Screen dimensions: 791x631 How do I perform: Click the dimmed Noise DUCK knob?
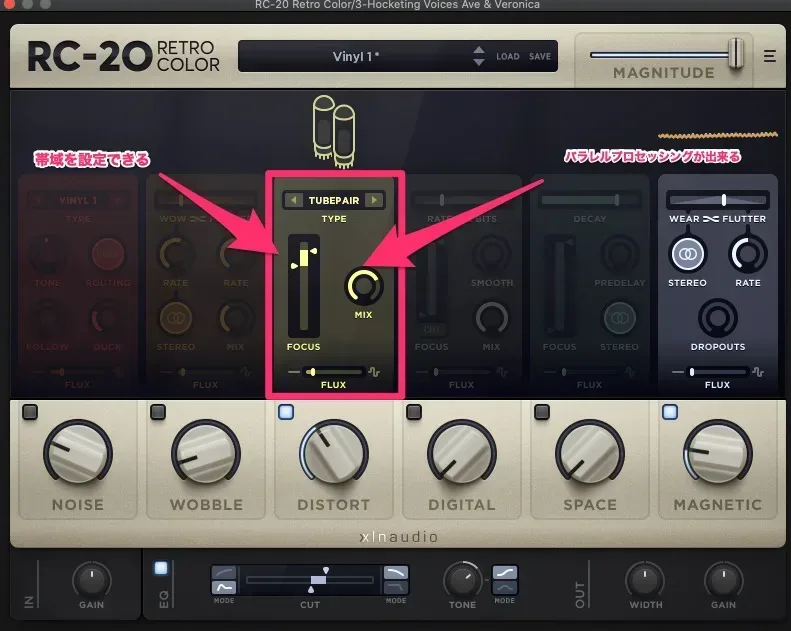tap(108, 318)
